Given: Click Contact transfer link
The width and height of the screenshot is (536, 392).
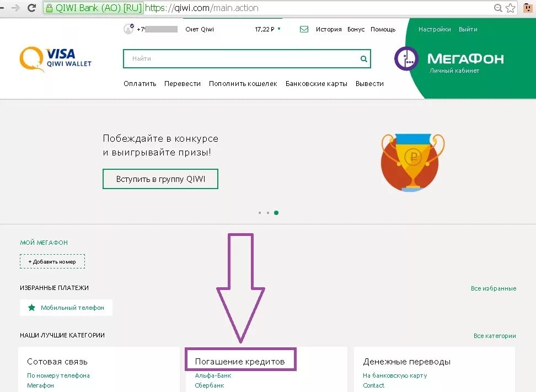Looking at the screenshot, I should [x=373, y=385].
